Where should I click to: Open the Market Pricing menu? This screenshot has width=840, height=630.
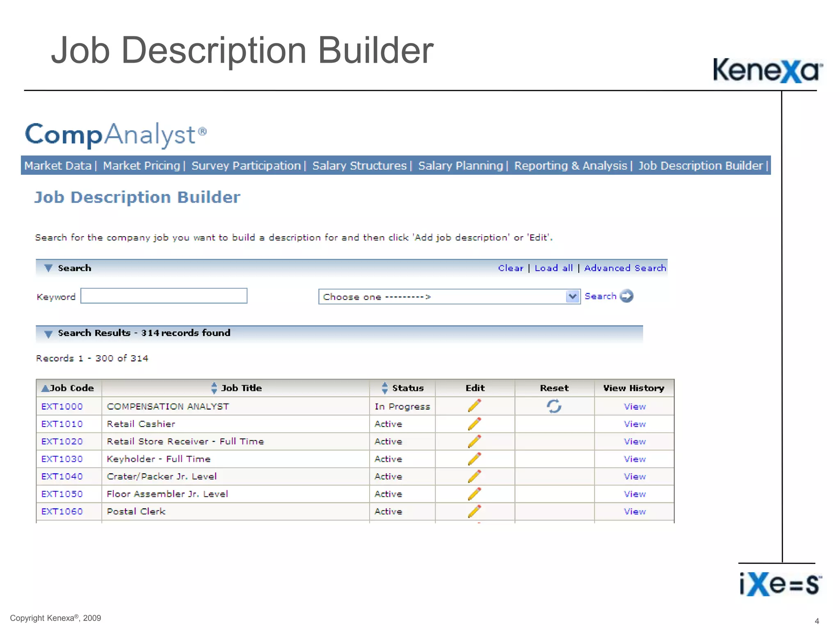pyautogui.click(x=142, y=166)
